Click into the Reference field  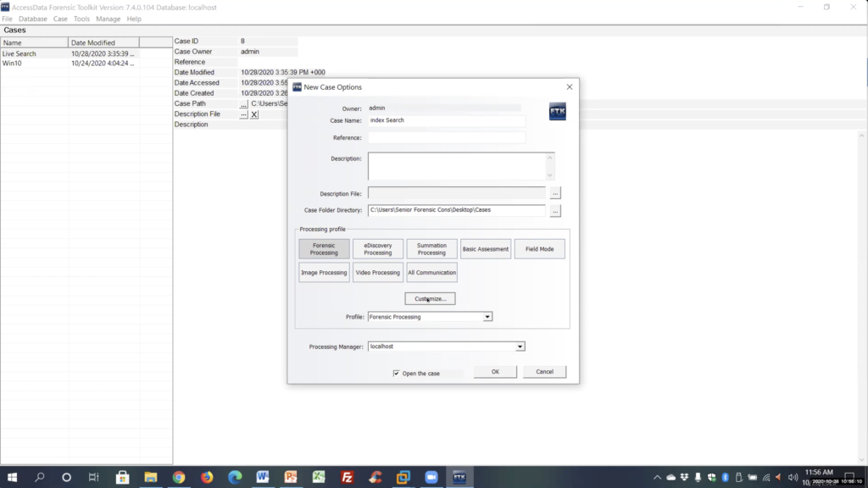(x=447, y=138)
